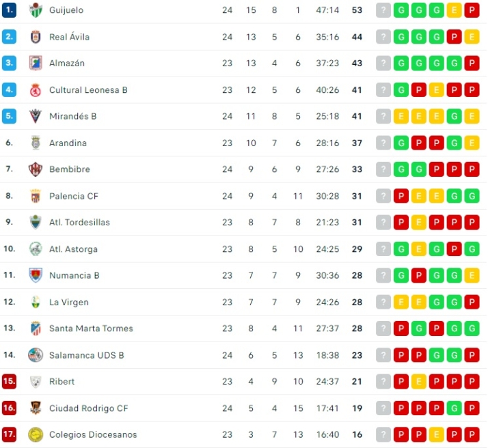
Task: Click the Guijuelo club crest icon
Action: pos(36,10)
